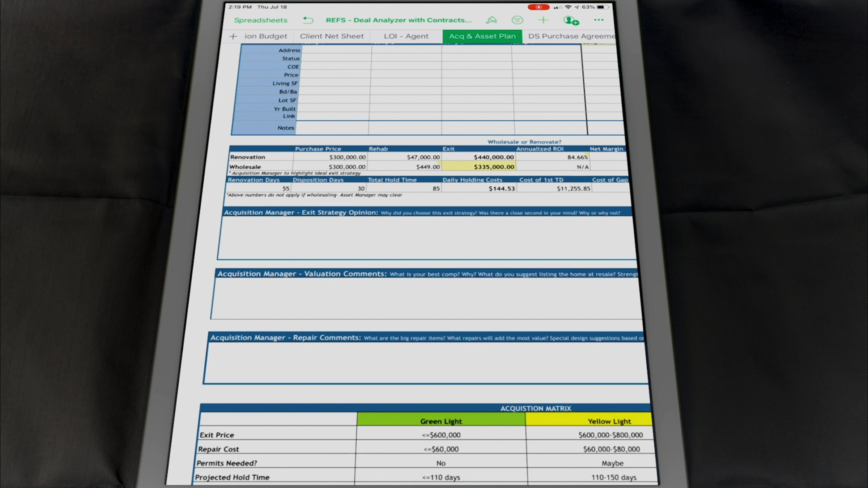This screenshot has width=868, height=488.
Task: Select the Daily Holding Costs $144.53 cell
Action: [479, 188]
